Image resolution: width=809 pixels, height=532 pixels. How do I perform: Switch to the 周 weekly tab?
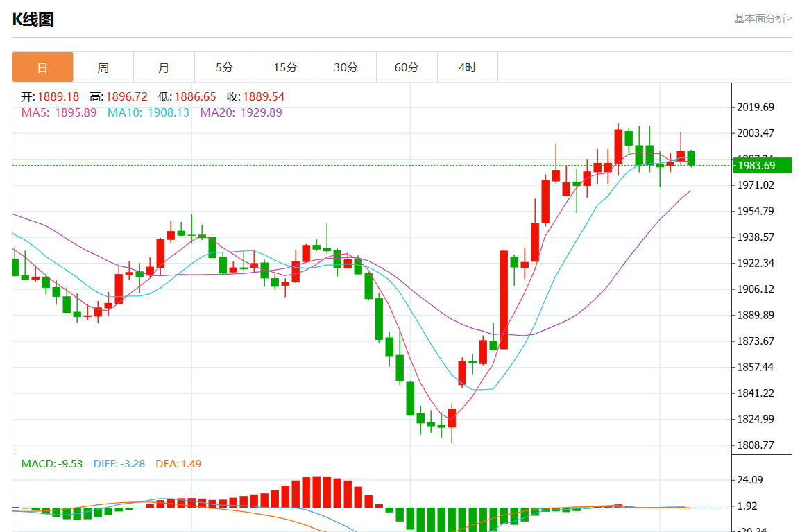tap(103, 67)
